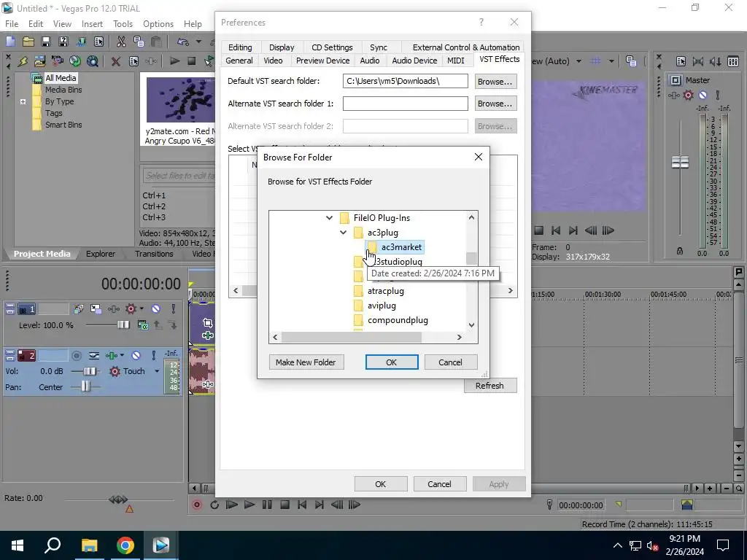Screen dimensions: 747x560
Task: Open the overlays grid dropdown arrow
Action: (611, 61)
